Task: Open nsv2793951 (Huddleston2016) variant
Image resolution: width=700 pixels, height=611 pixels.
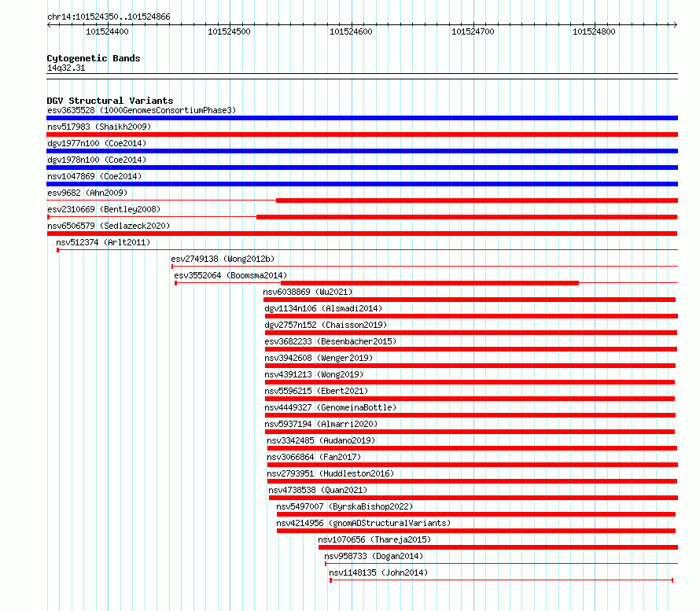Action: coord(330,473)
